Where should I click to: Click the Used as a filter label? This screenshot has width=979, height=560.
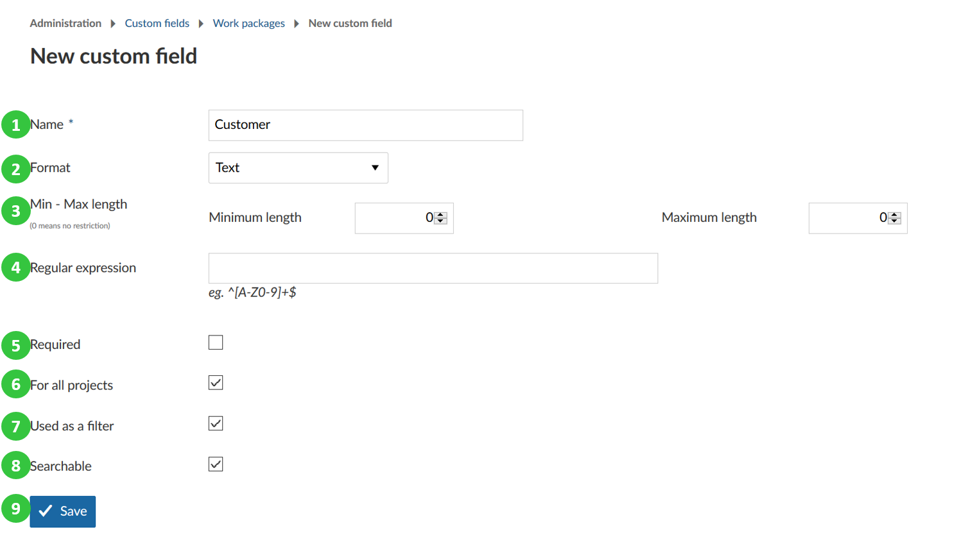(x=72, y=426)
